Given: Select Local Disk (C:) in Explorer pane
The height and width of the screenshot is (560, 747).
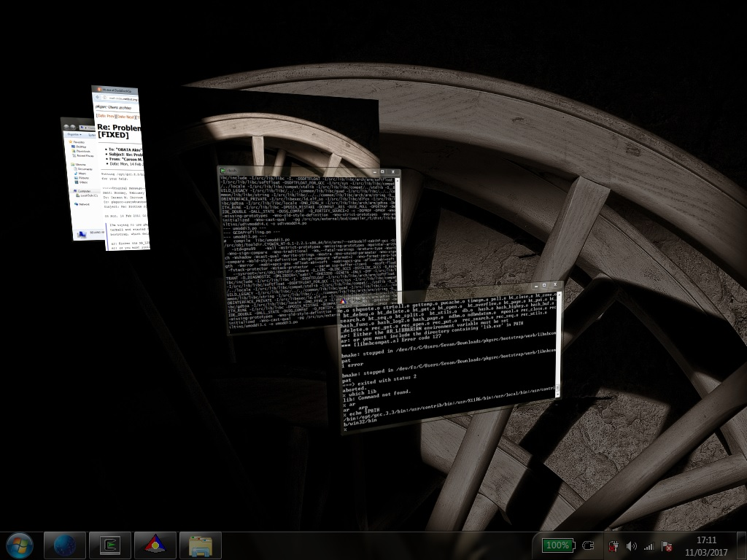Looking at the screenshot, I should 86,195.
